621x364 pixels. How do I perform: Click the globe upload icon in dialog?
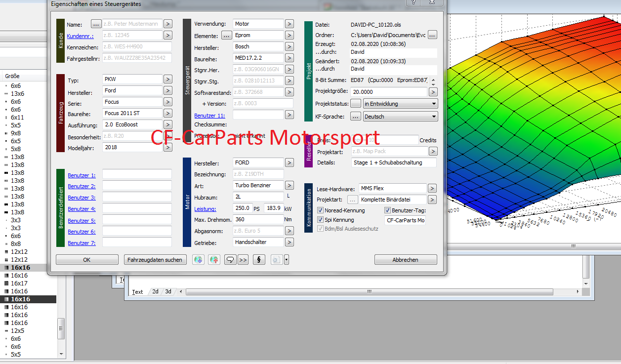coord(214,260)
